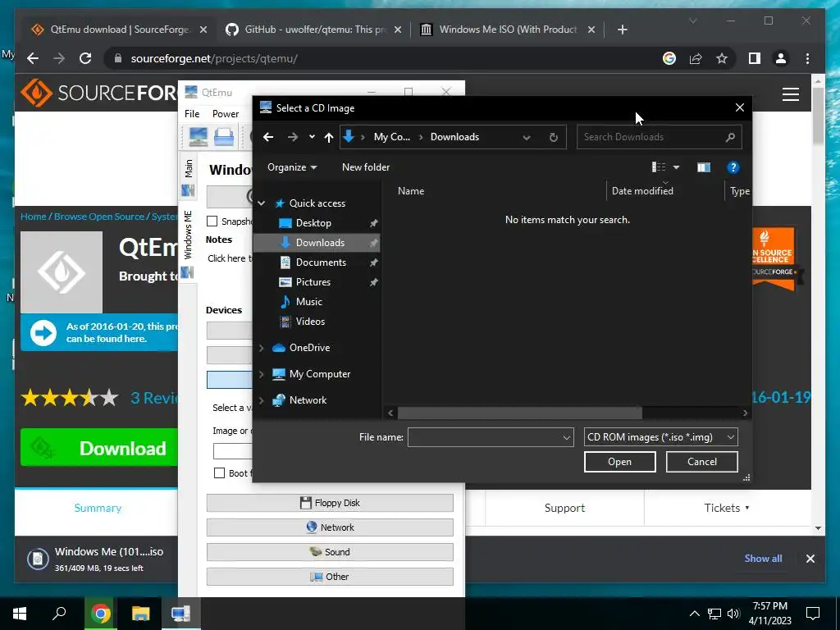Click QtEmu toolbar second machine icon
840x630 pixels.
pos(224,137)
